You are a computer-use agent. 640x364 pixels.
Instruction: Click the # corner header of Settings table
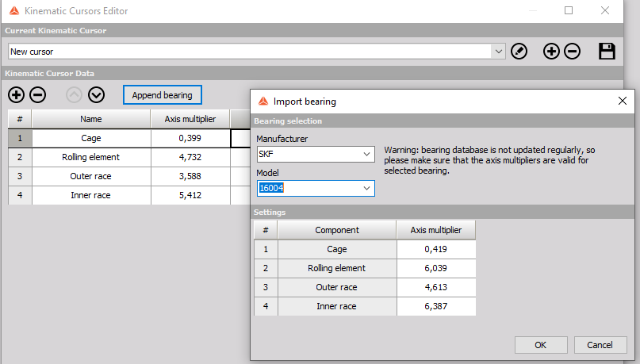coord(266,230)
